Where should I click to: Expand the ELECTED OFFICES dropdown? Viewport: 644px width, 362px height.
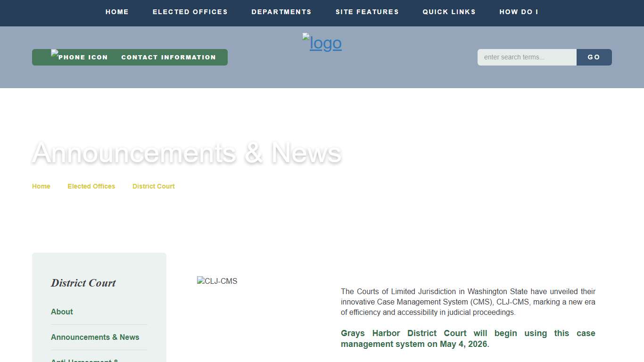click(x=190, y=12)
